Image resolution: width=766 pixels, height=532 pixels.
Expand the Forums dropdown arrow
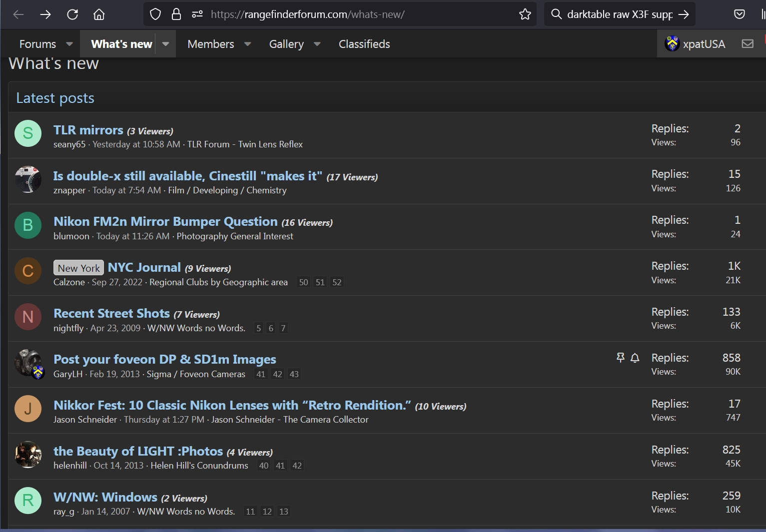pyautogui.click(x=69, y=44)
